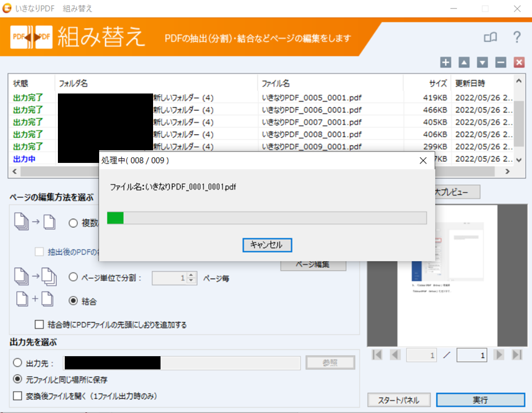Toggle the 抽出後のPDF checkbox
The image size is (532, 413).
tap(39, 252)
